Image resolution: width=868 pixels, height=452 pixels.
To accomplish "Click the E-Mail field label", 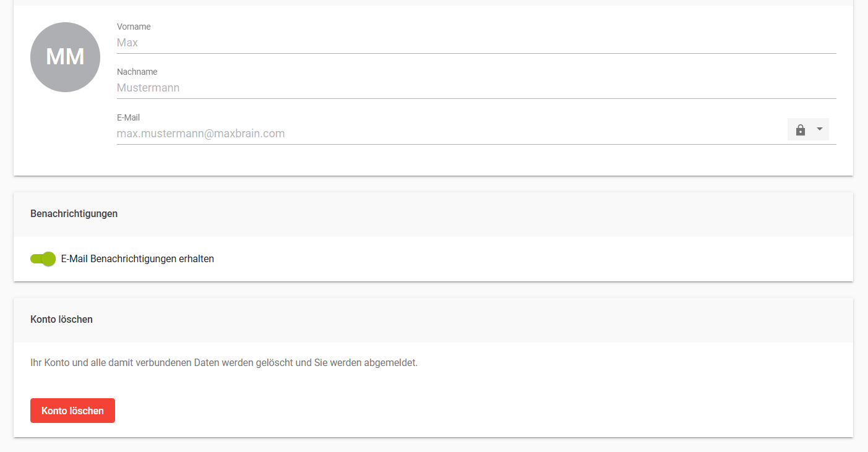I will coord(128,117).
